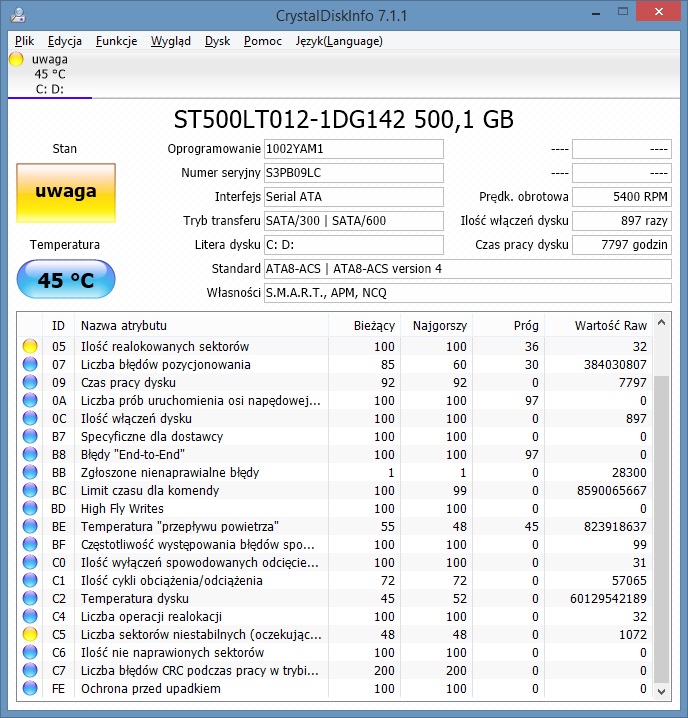Click the Własności field S.M.A.R.T., APM, NCQ
This screenshot has width=688, height=718.
click(468, 293)
